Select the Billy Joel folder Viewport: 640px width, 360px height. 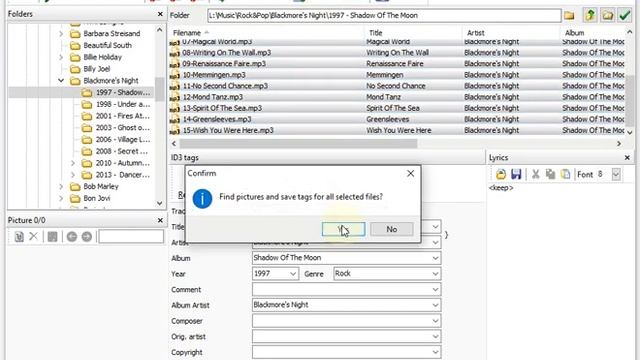point(97,69)
